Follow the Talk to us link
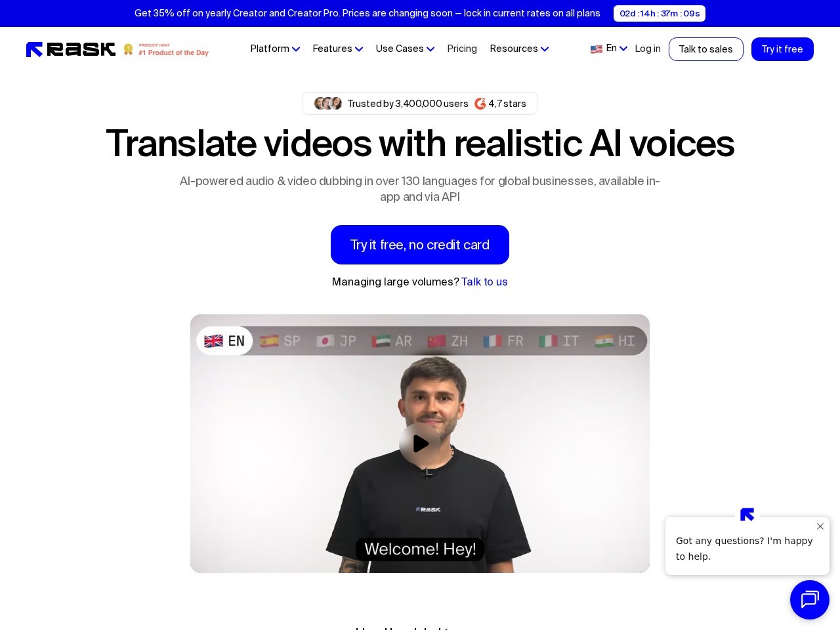Screen dimensions: 840x630 [x=484, y=282]
